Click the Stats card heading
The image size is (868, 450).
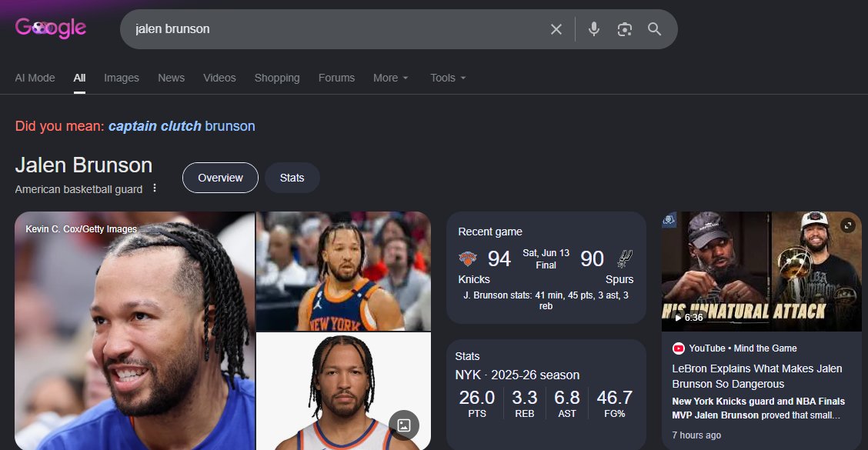coord(467,356)
